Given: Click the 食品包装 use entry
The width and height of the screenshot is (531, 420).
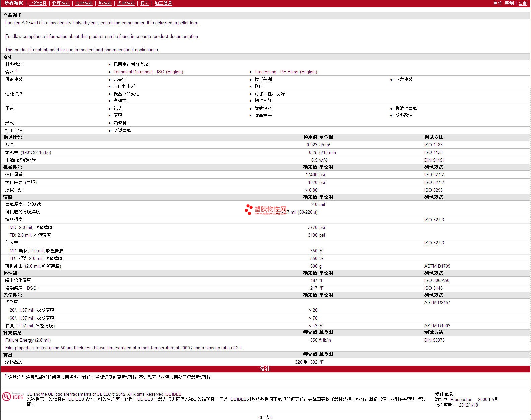Looking at the screenshot, I should pyautogui.click(x=263, y=115).
